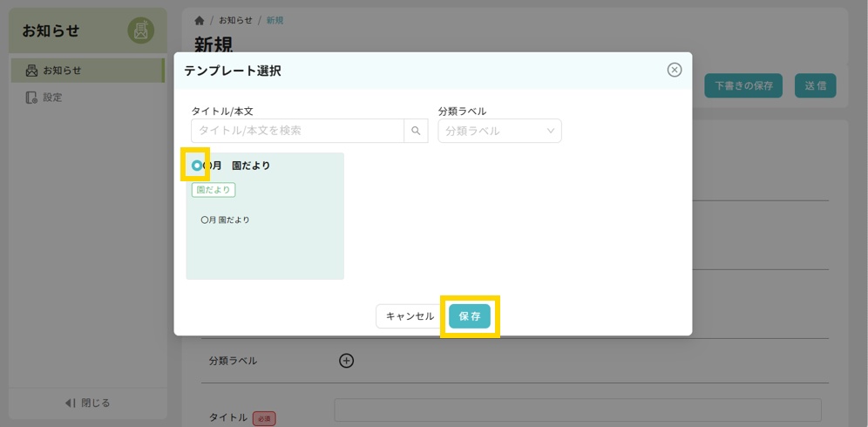Select the ○月 園だより template radio button

point(197,166)
